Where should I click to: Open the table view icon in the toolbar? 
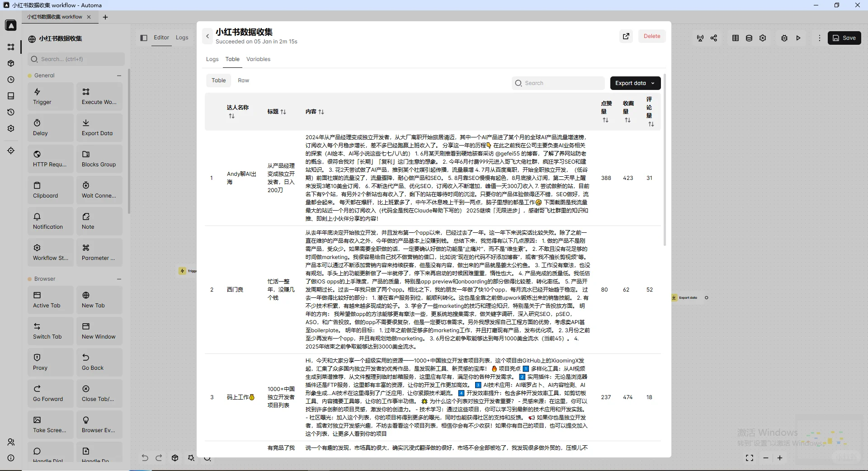pos(735,38)
